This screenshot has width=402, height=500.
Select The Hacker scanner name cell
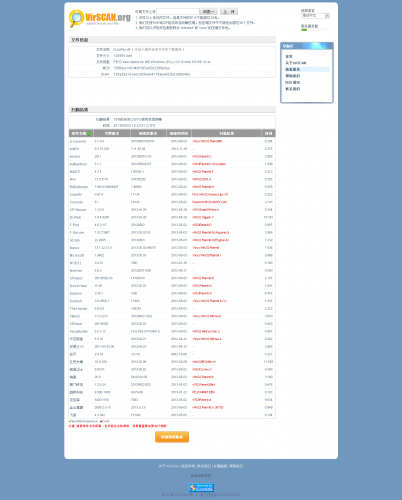click(78, 309)
